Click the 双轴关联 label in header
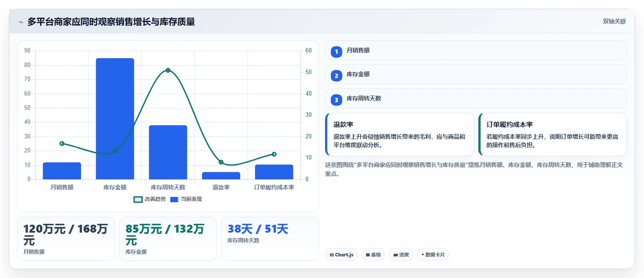The height and width of the screenshot is (278, 644). [614, 22]
